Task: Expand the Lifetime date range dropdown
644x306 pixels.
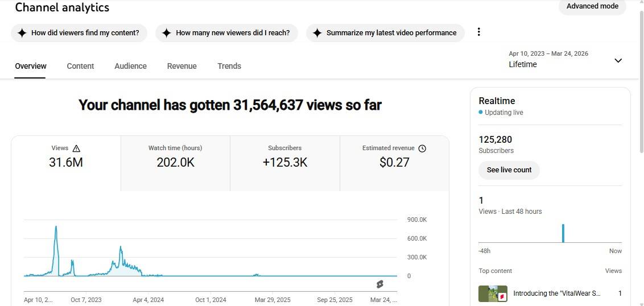Action: click(618, 61)
